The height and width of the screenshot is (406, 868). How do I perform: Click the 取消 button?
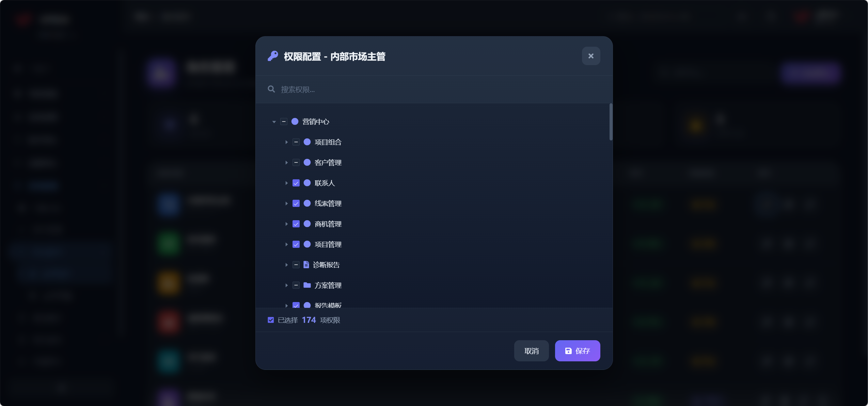532,351
